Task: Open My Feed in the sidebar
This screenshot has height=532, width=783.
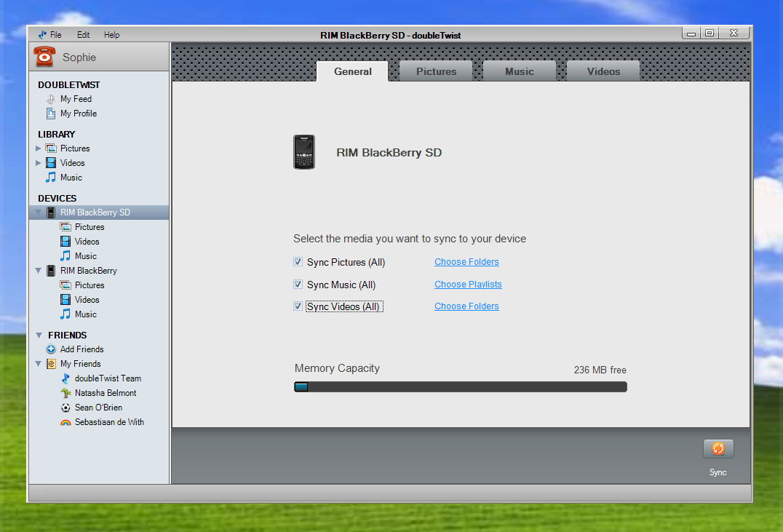Action: [x=76, y=99]
